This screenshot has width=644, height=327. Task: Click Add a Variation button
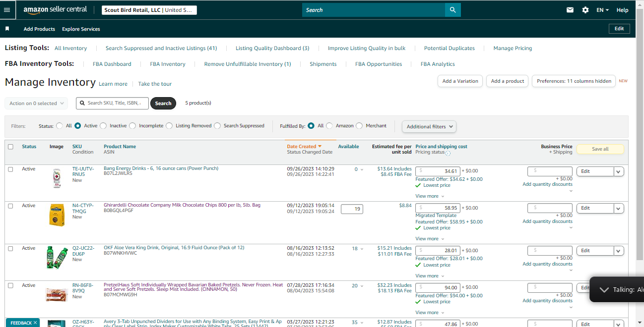coord(460,81)
